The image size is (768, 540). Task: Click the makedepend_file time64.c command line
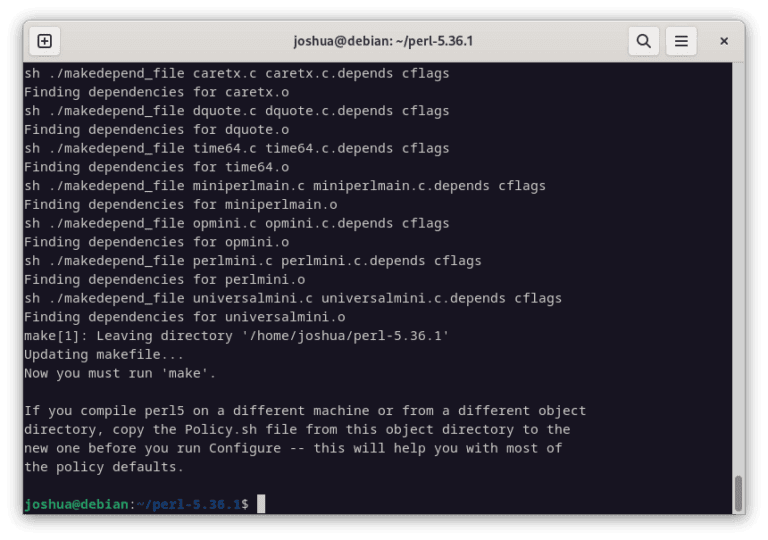(237, 148)
